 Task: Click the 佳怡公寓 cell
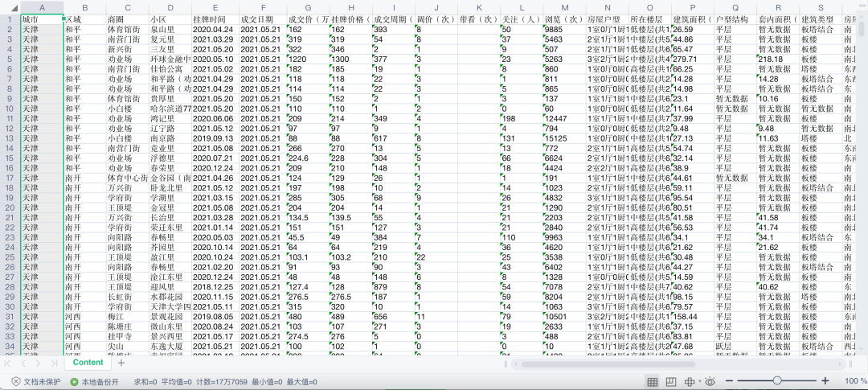(x=170, y=69)
